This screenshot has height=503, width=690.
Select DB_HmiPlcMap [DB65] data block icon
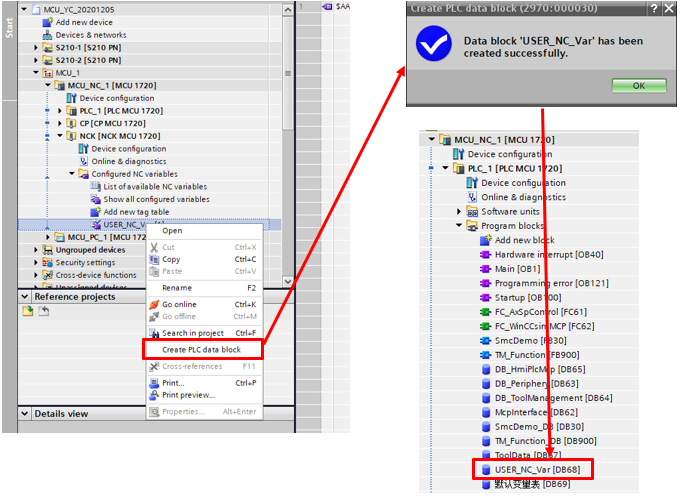[x=486, y=369]
